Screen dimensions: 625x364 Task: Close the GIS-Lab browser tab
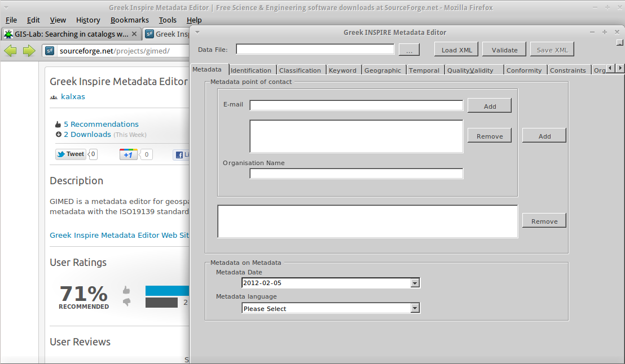134,34
